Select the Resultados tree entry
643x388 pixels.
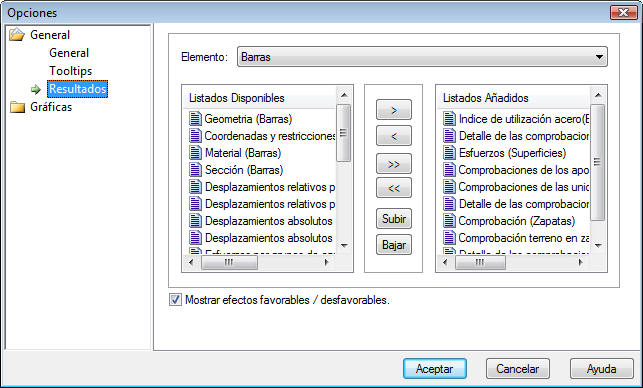tap(78, 89)
